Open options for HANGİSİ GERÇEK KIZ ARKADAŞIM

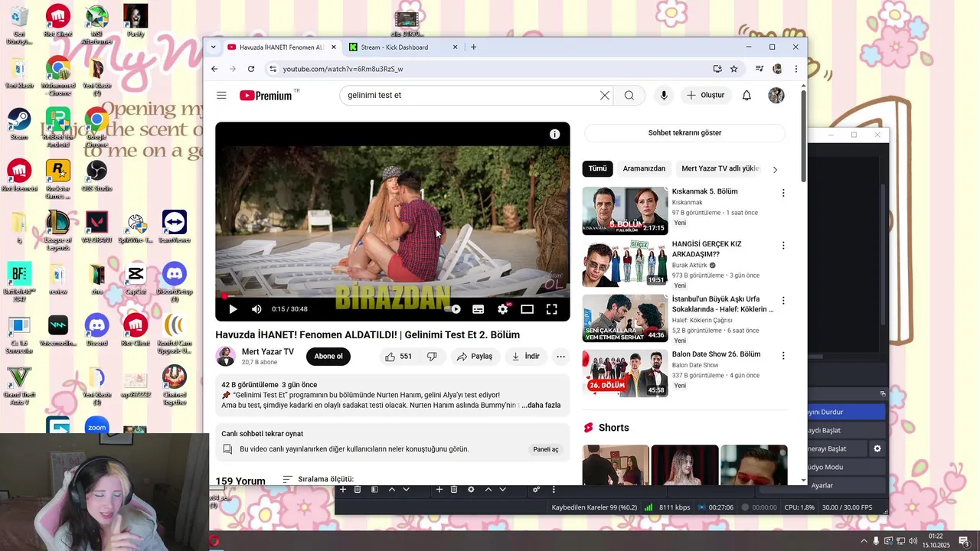click(782, 246)
